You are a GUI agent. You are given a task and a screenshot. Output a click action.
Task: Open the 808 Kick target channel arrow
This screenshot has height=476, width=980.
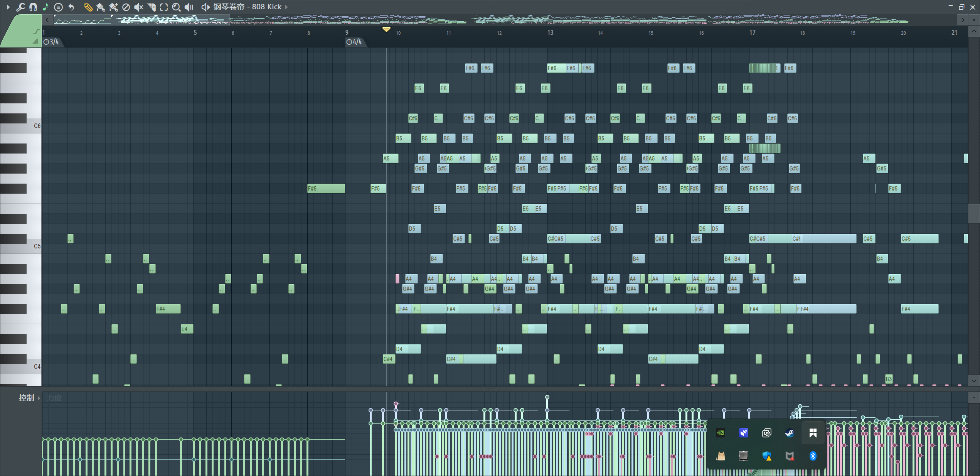click(286, 7)
